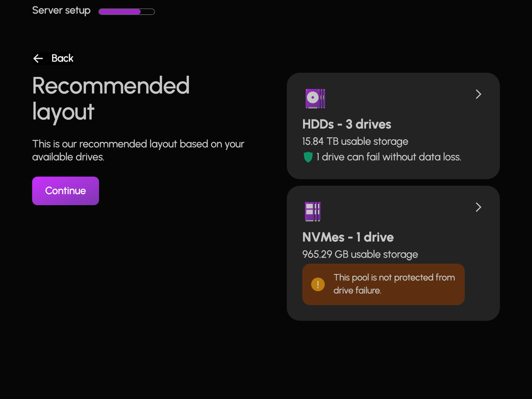
Task: Click '965.29 GB usable storage' text
Action: click(x=360, y=254)
